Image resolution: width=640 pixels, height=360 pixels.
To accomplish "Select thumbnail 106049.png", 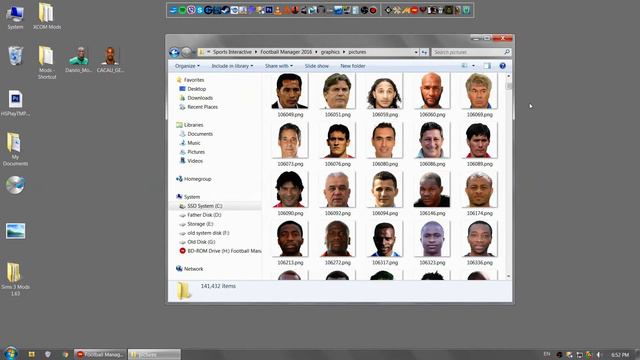I will tap(290, 91).
